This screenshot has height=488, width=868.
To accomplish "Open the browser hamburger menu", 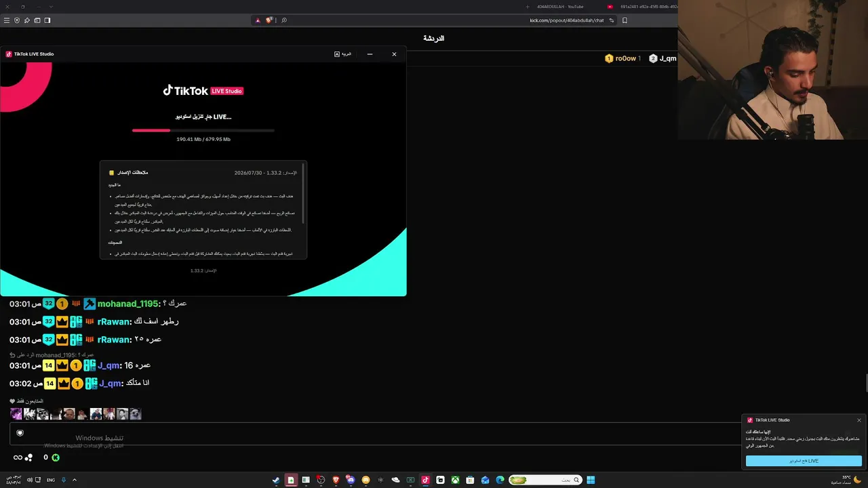I will click(x=7, y=20).
